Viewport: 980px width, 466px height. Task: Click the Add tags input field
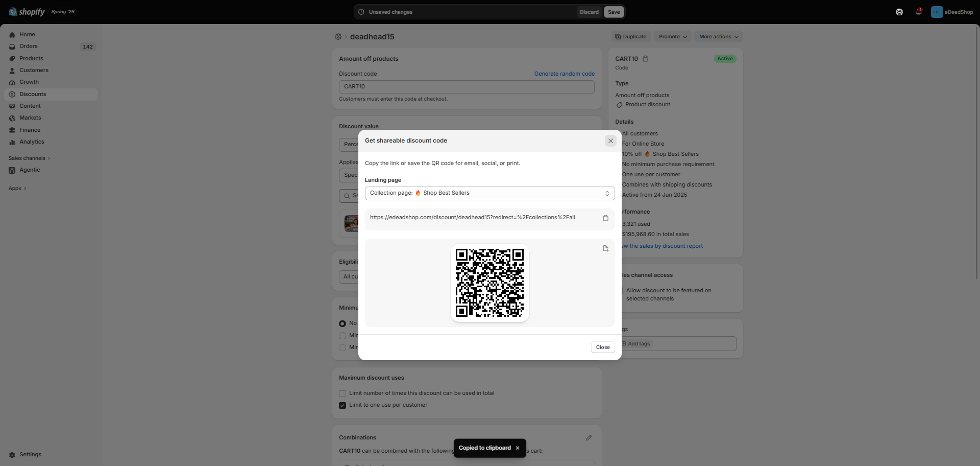[678, 344]
